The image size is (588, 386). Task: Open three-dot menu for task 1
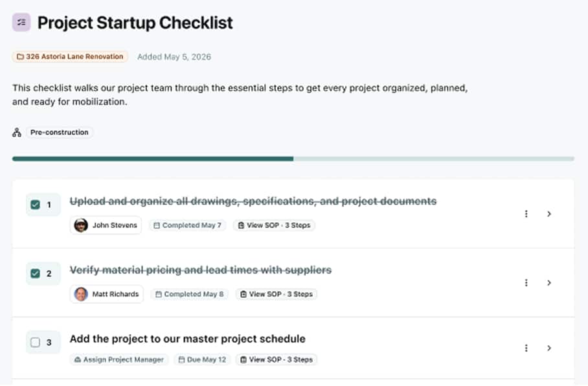pos(526,214)
